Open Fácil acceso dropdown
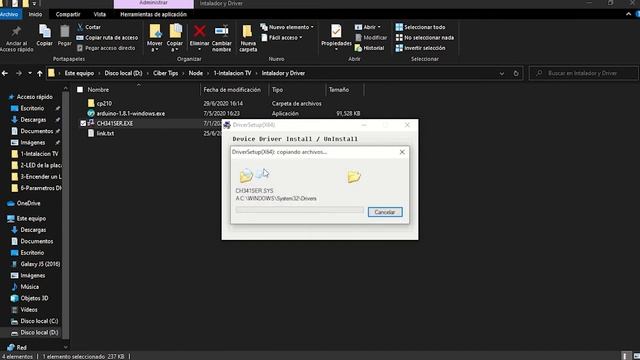The image size is (640, 360). tap(282, 38)
